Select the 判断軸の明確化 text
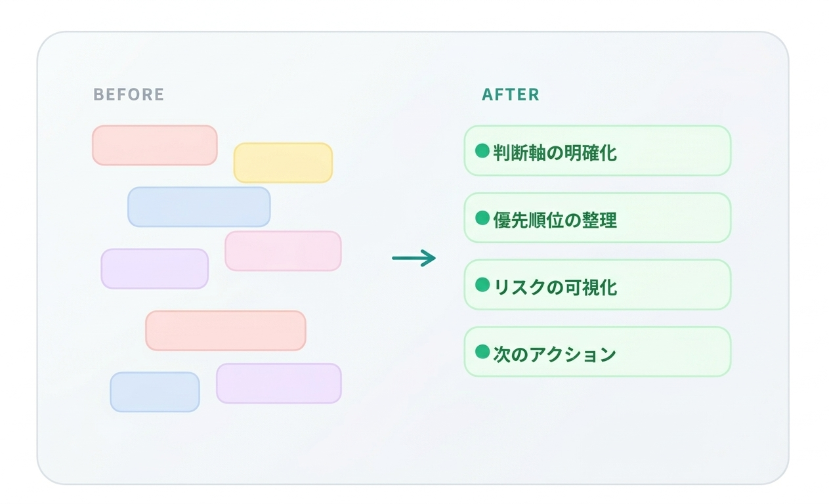Screen dimensions: 829x504 pyautogui.click(x=555, y=153)
